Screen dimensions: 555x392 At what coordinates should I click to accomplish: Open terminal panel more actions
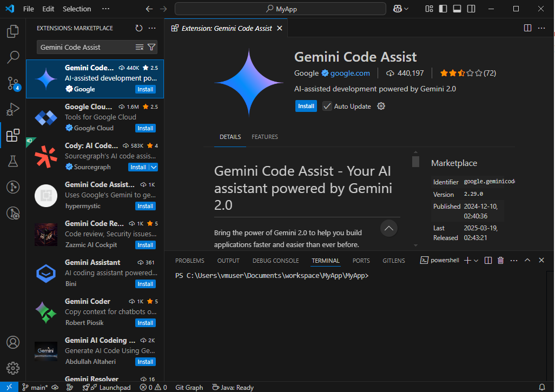[514, 261]
